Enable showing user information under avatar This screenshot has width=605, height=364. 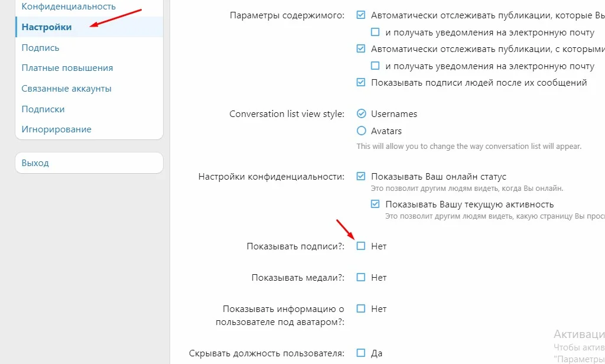coord(361,308)
